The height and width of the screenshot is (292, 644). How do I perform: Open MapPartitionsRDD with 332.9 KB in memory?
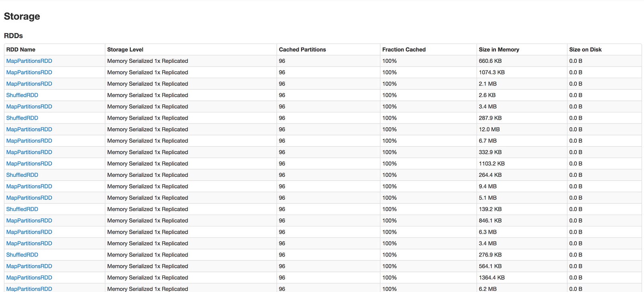[29, 152]
